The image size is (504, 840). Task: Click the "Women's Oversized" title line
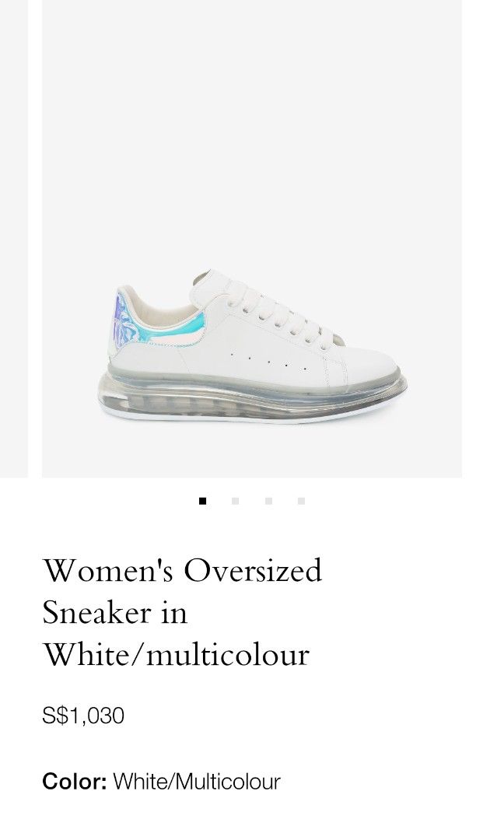(182, 570)
